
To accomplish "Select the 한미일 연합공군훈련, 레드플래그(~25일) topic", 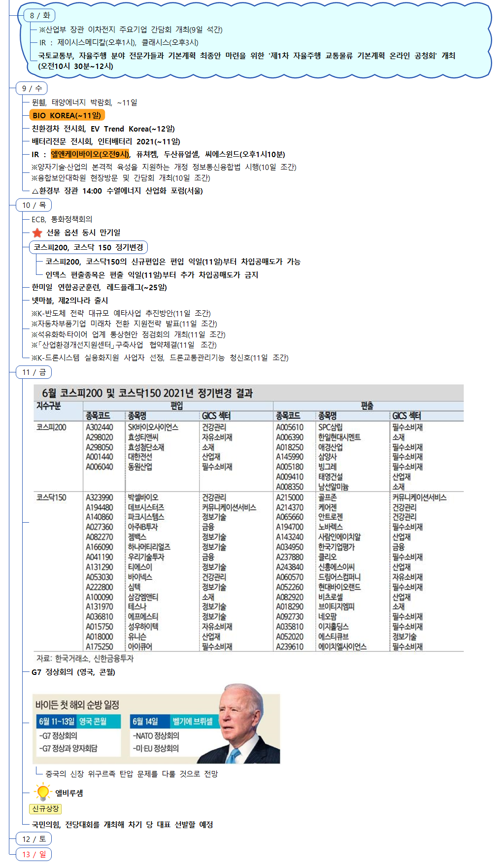I will click(x=99, y=287).
